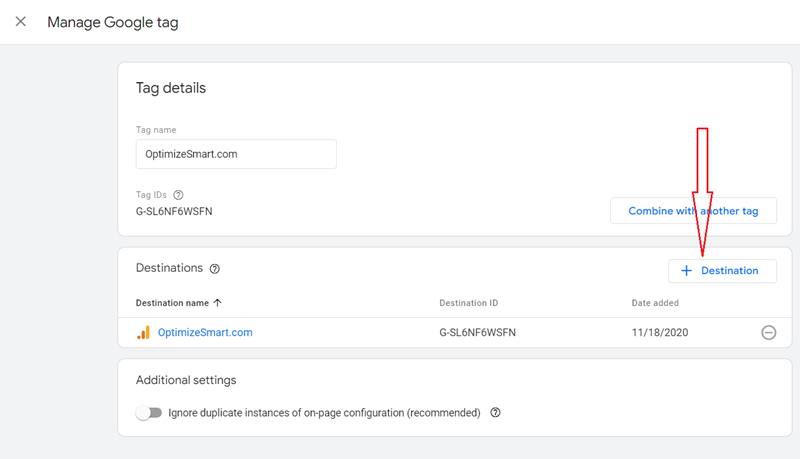Click the Tag details heading
The width and height of the screenshot is (800, 459).
click(171, 88)
